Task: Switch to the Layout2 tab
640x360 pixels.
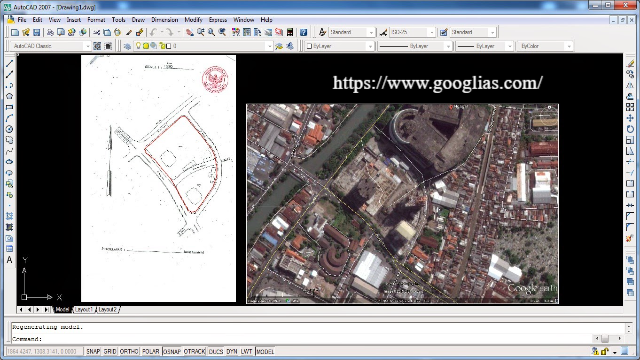Action: click(108, 310)
